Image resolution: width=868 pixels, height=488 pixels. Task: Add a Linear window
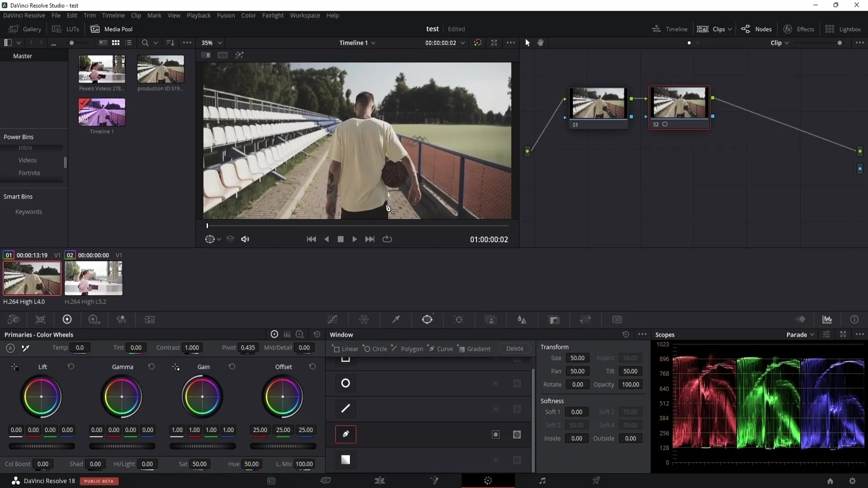tap(345, 348)
